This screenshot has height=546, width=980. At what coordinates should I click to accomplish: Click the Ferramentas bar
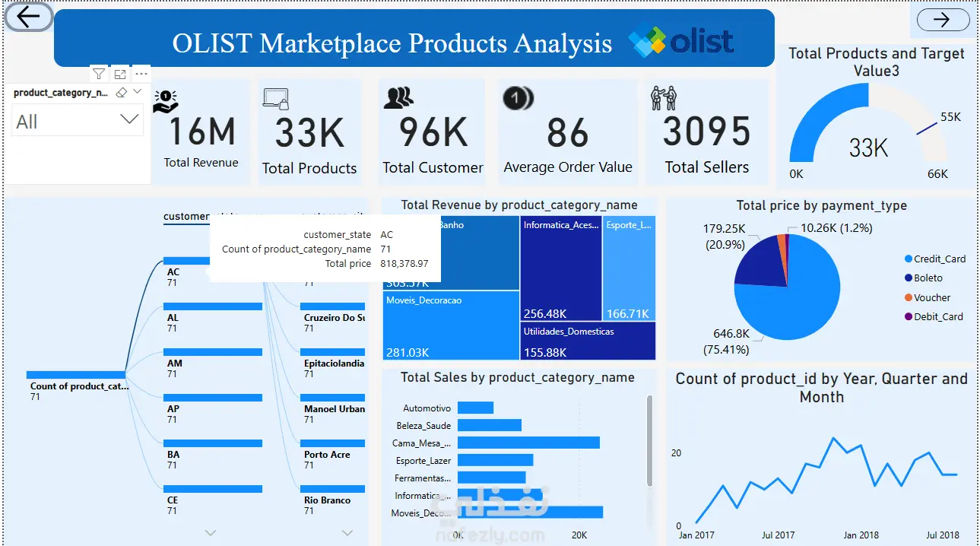click(491, 478)
